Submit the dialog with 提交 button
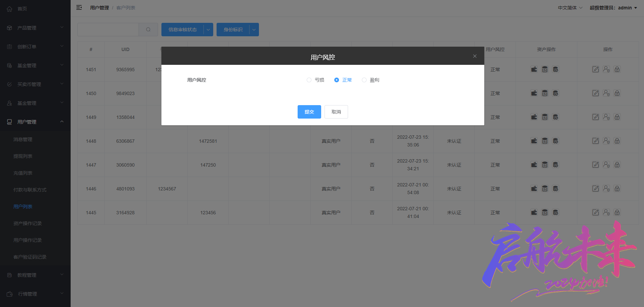Image resolution: width=644 pixels, height=307 pixels. [x=309, y=112]
